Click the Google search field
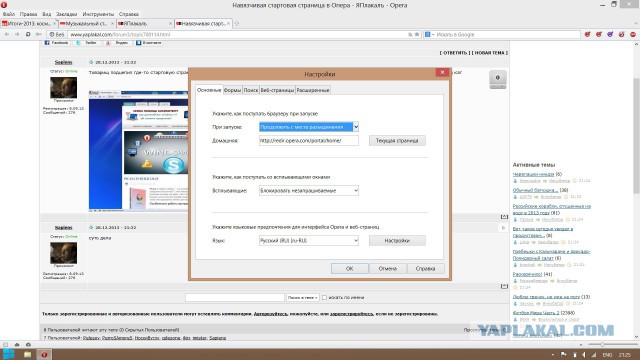640x360 pixels. 507,35
